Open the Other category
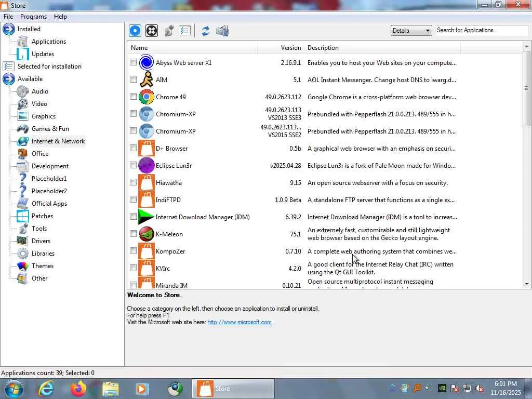 click(x=39, y=278)
